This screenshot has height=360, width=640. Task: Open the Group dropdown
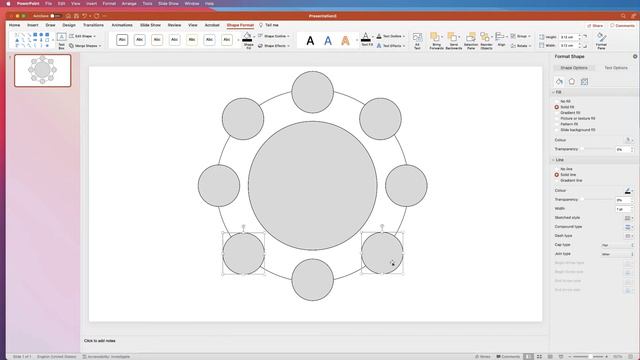pos(520,36)
